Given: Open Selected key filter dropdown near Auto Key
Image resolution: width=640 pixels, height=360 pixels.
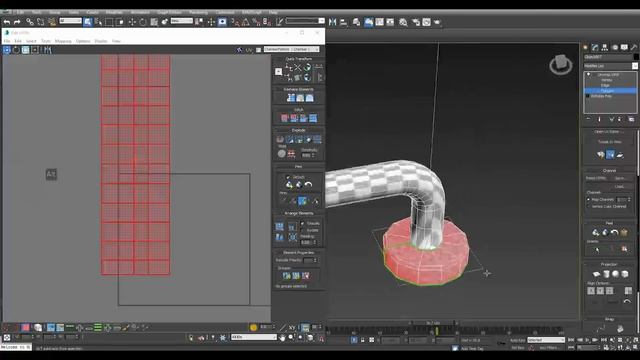Looking at the screenshot, I should point(546,340).
